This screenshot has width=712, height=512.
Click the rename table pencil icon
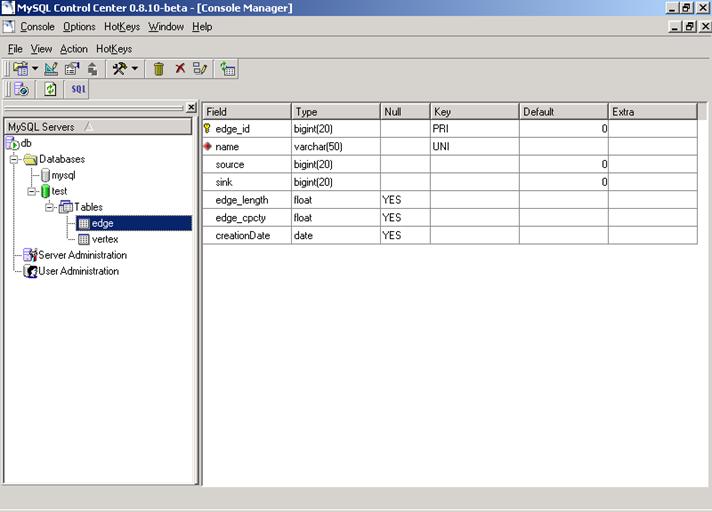coord(200,69)
